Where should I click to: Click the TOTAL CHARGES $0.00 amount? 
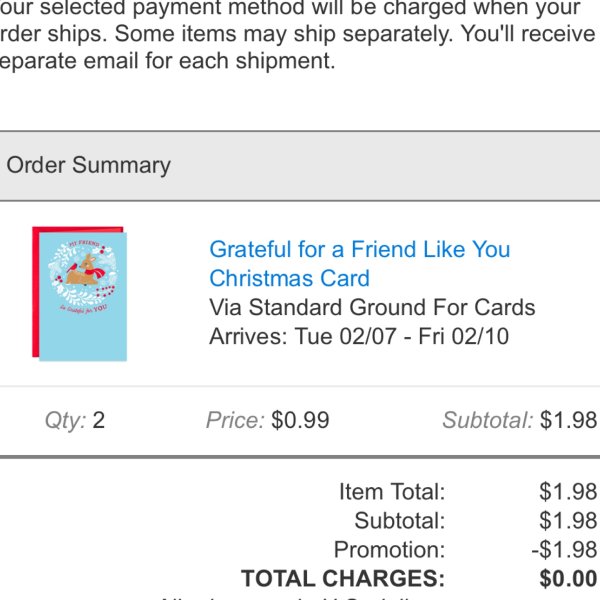point(568,578)
